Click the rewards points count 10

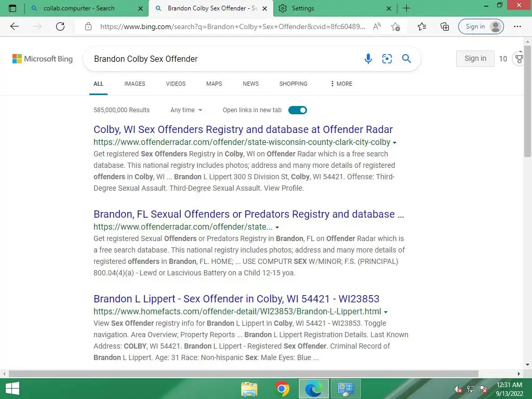coord(503,59)
